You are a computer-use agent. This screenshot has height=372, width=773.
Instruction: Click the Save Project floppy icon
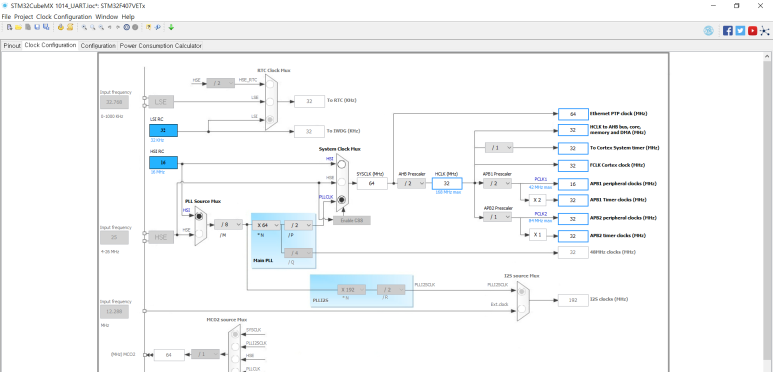click(x=37, y=28)
